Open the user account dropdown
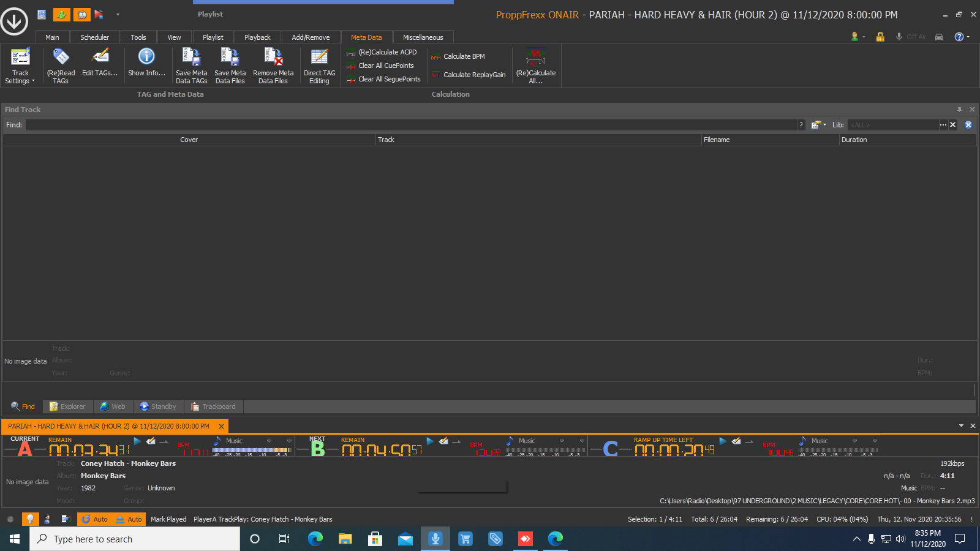 858,37
